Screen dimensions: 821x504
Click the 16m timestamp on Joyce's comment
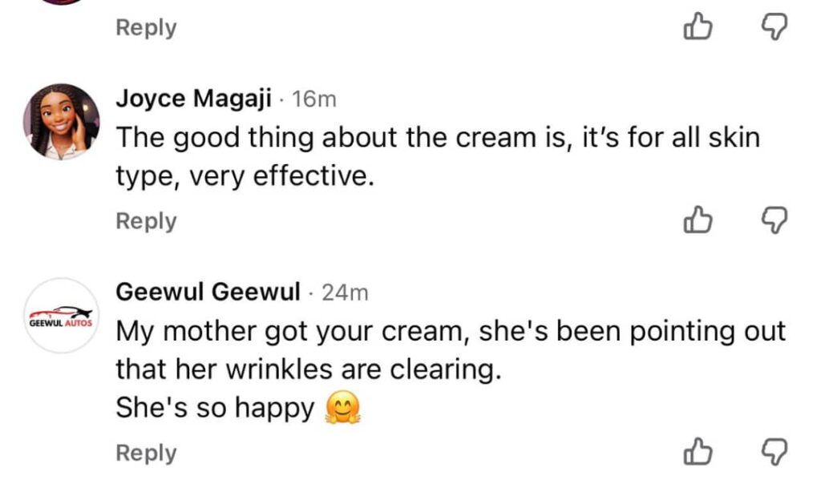coord(313,99)
